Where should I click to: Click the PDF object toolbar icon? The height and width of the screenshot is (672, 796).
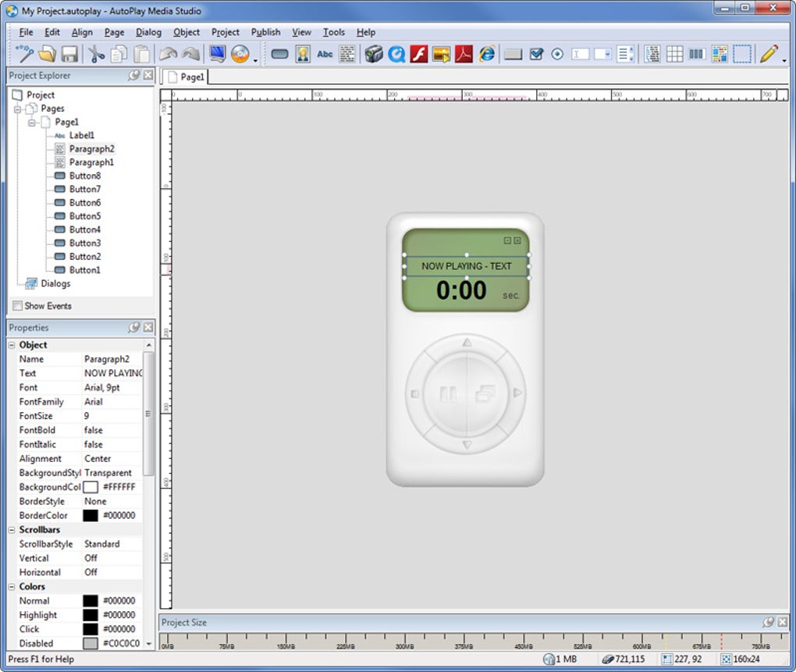464,54
